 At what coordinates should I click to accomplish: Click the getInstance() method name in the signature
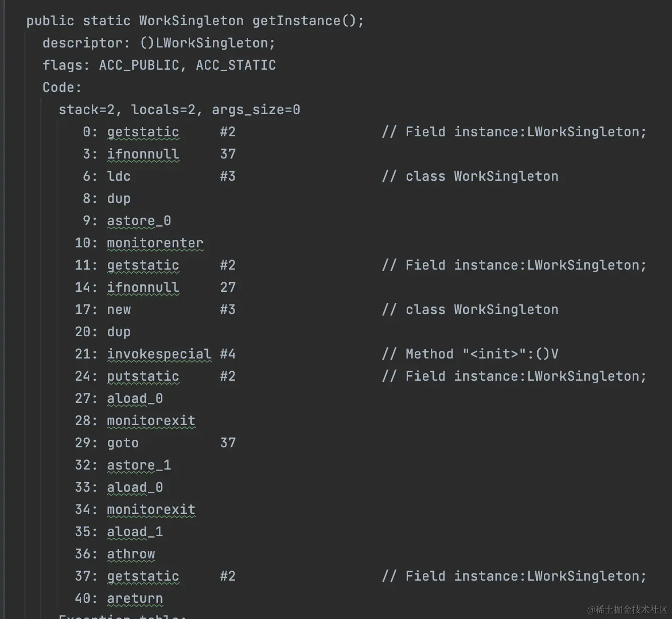click(x=308, y=21)
